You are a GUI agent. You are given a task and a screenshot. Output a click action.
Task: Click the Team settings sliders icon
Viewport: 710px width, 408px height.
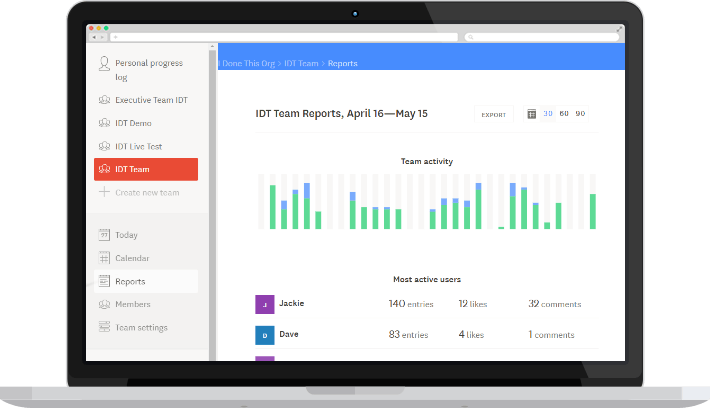[x=104, y=326]
